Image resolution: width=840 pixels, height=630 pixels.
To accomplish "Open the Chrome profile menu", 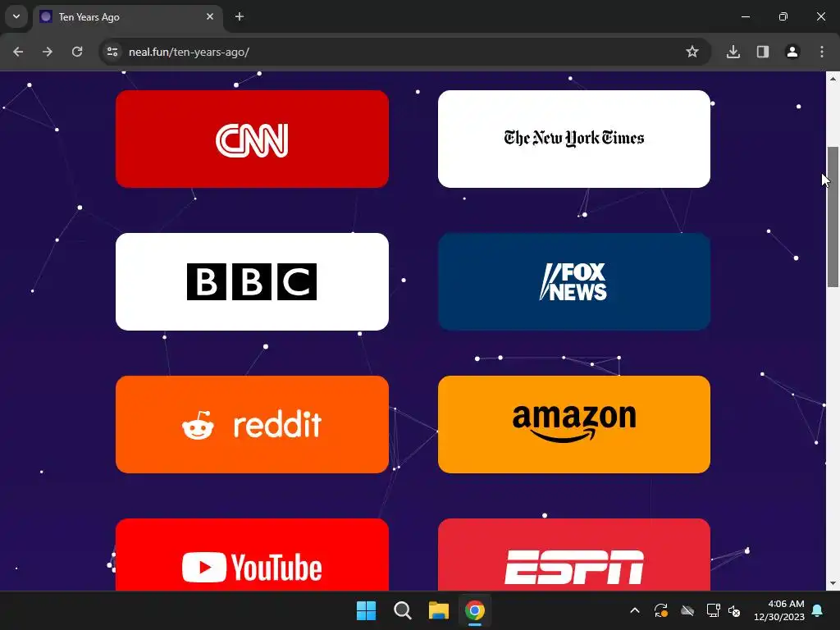I will pos(792,52).
